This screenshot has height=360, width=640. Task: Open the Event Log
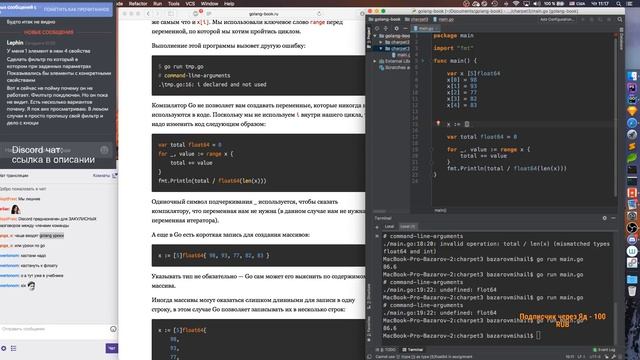coord(604,350)
